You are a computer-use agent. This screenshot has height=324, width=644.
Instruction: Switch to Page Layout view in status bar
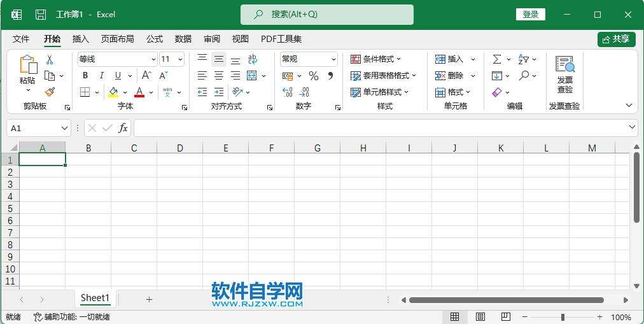point(480,316)
